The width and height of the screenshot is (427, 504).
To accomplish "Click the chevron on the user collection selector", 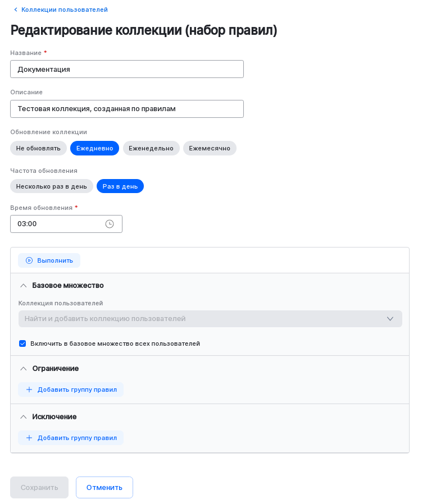I will click(x=390, y=318).
